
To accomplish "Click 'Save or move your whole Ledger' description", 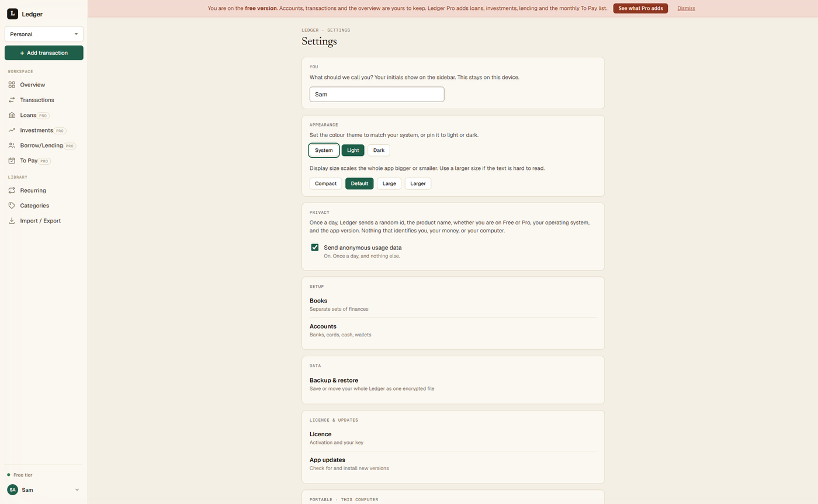I will (x=372, y=388).
